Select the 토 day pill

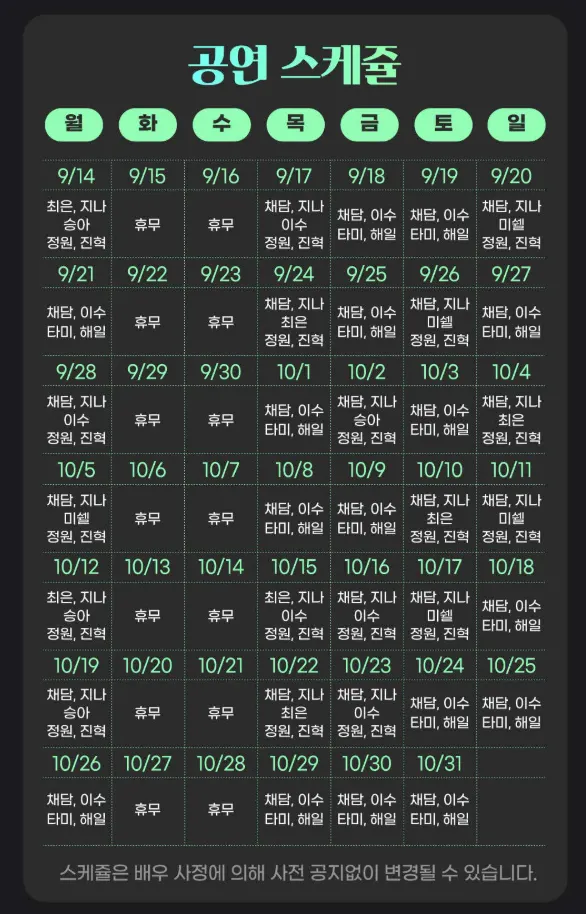pyautogui.click(x=443, y=124)
